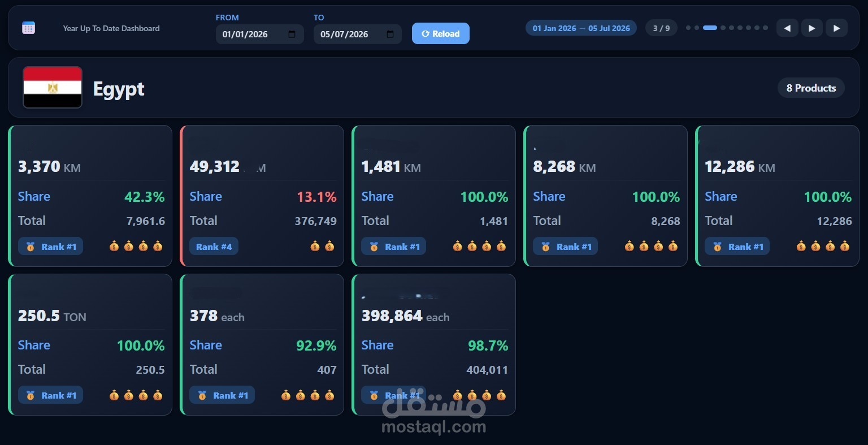
Task: Click the 250.5 TON headline value
Action: click(x=52, y=316)
